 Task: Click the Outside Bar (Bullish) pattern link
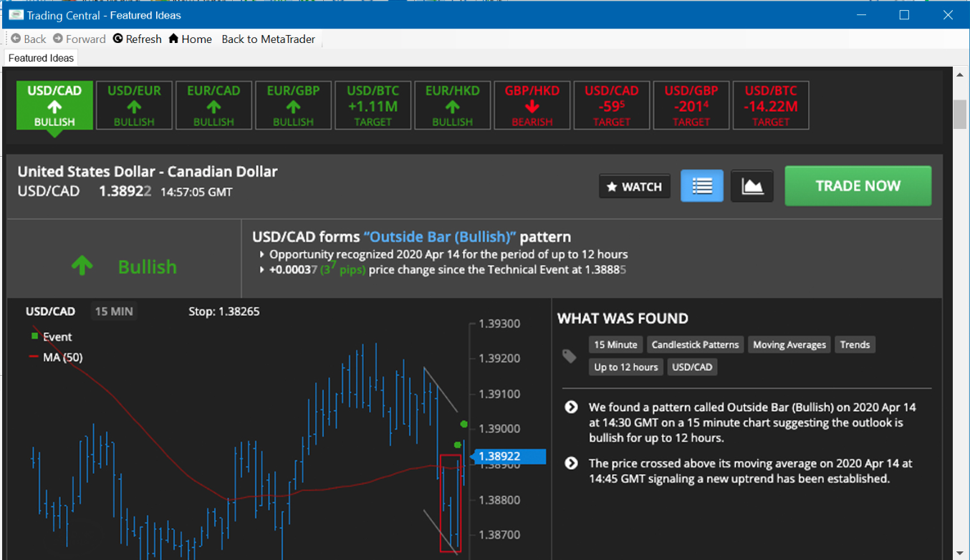(x=439, y=236)
